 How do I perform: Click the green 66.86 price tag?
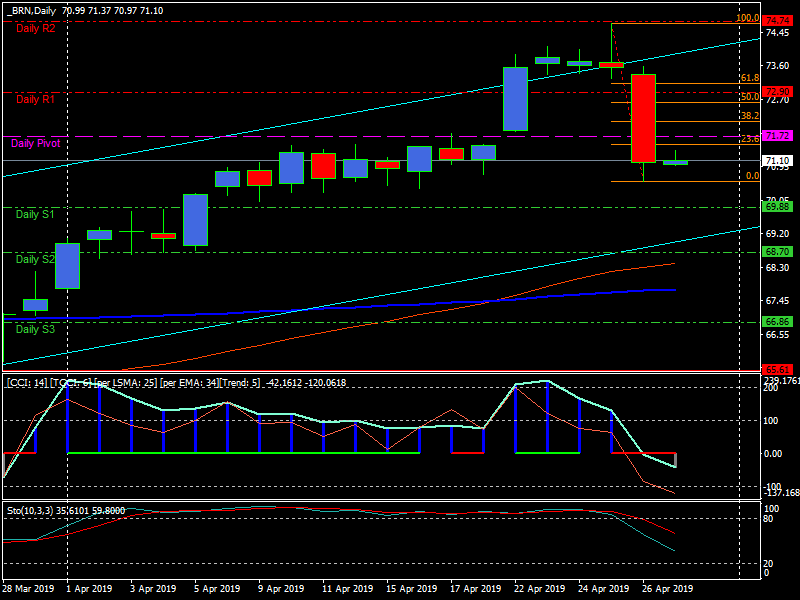coord(778,322)
